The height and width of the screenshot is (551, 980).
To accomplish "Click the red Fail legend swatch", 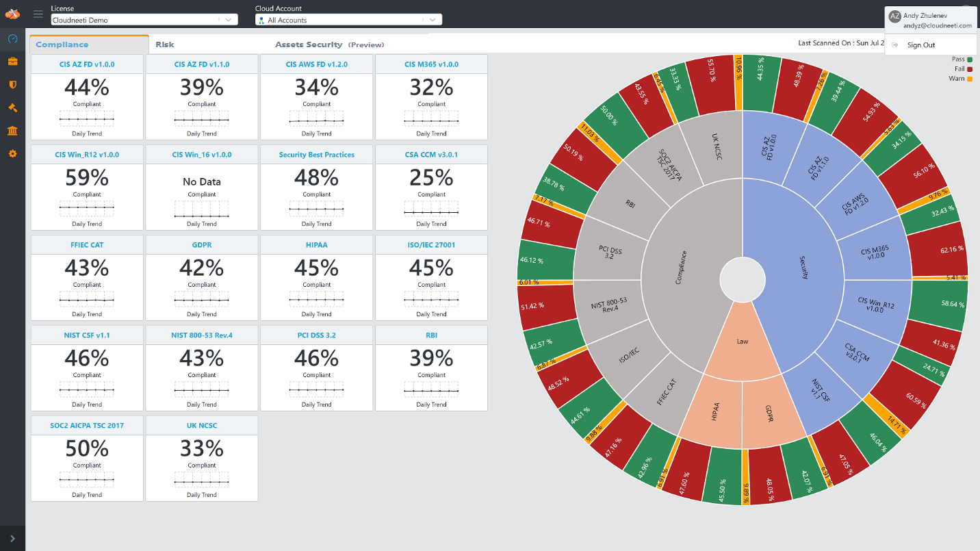I will 970,69.
